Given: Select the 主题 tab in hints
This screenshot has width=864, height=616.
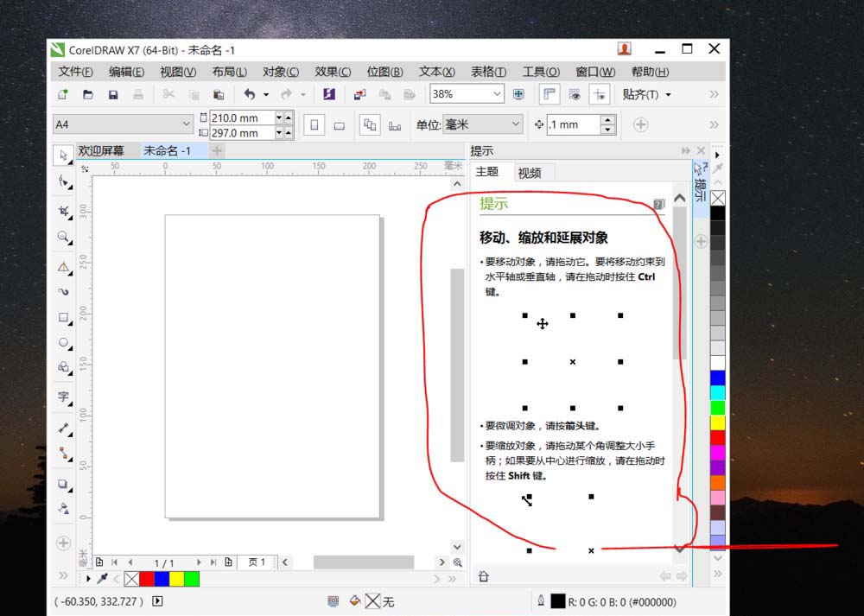Looking at the screenshot, I should (x=487, y=172).
